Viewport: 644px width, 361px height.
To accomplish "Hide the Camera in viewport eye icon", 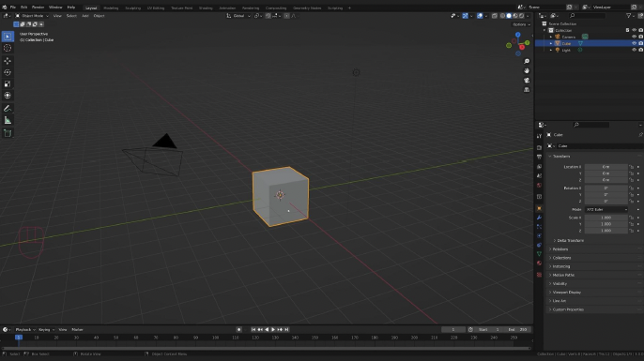I will tap(634, 37).
